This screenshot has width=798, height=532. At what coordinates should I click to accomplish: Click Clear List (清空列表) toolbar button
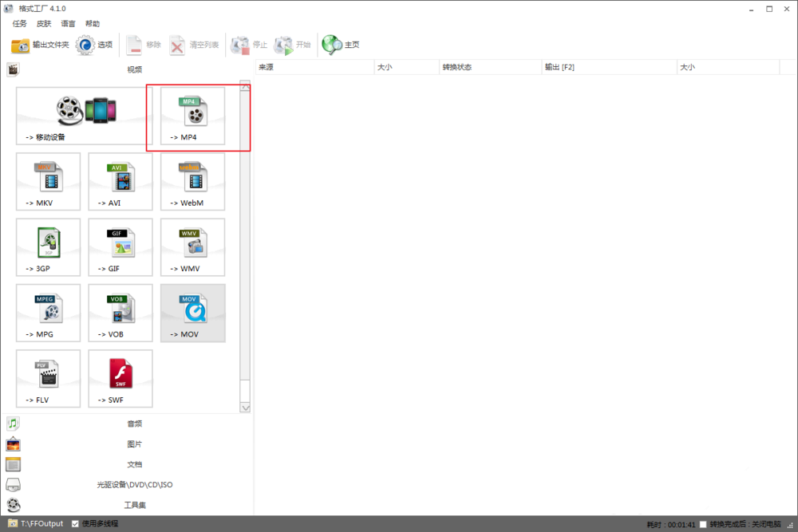pyautogui.click(x=194, y=45)
